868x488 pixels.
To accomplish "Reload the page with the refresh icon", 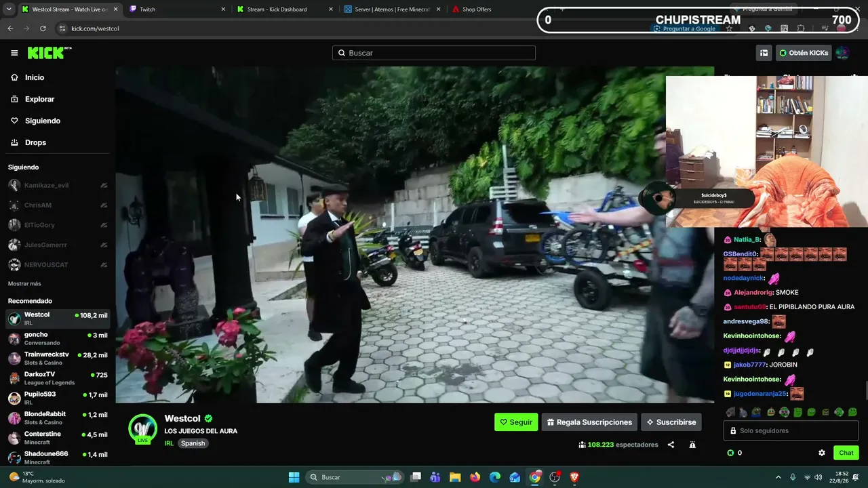I will (43, 28).
